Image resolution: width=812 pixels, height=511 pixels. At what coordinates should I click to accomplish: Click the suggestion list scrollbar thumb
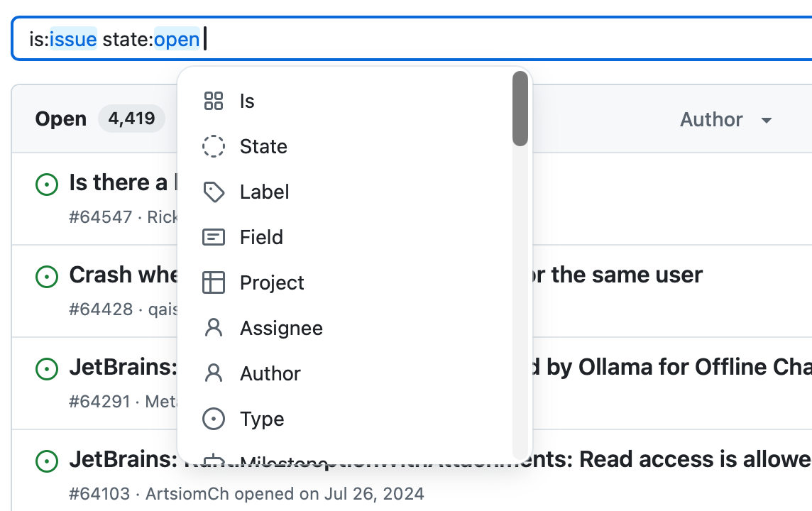tap(520, 109)
